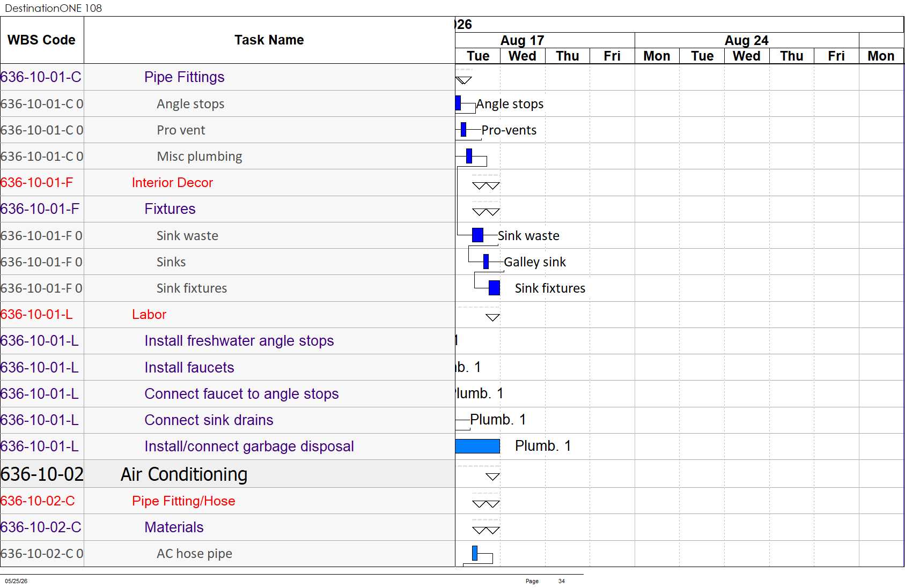Click Plumb. 1 label on garbage disposal row
Viewport: 905px width, 588px height.
[x=543, y=446]
